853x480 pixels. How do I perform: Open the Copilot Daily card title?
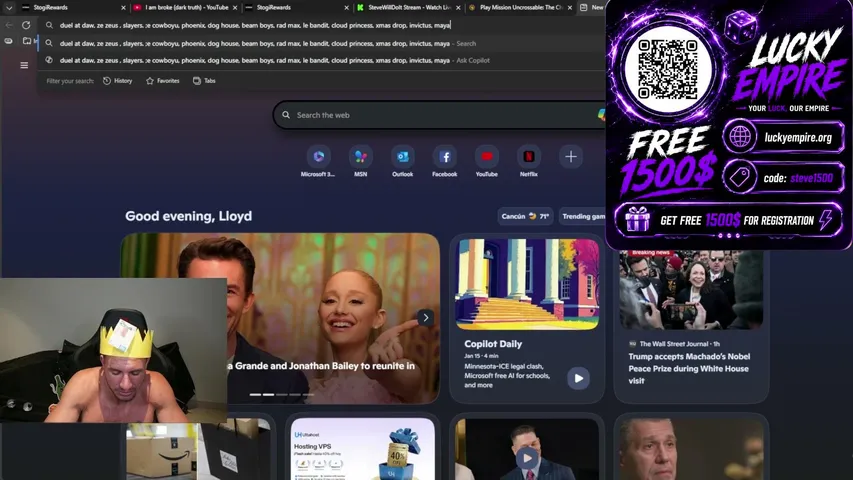point(493,344)
